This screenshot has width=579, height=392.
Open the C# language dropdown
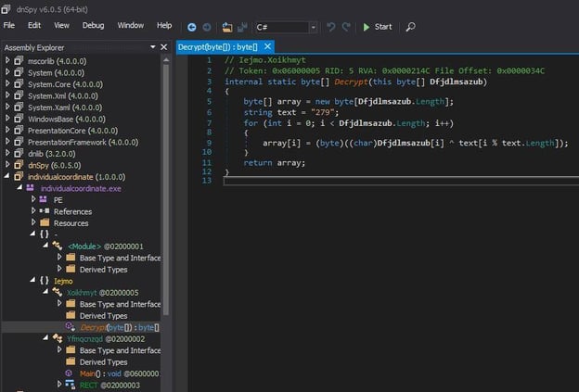point(313,27)
